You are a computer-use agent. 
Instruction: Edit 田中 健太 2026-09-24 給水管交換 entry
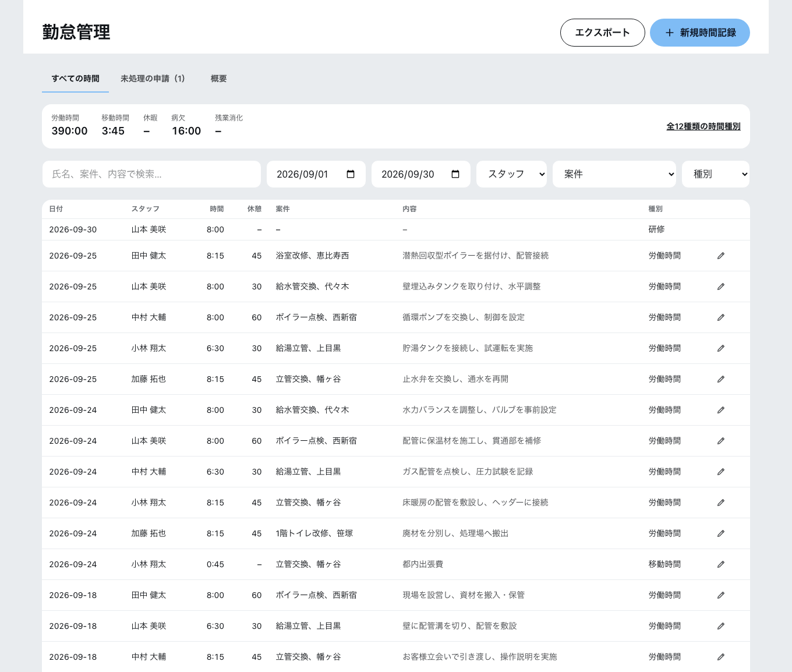coord(720,410)
